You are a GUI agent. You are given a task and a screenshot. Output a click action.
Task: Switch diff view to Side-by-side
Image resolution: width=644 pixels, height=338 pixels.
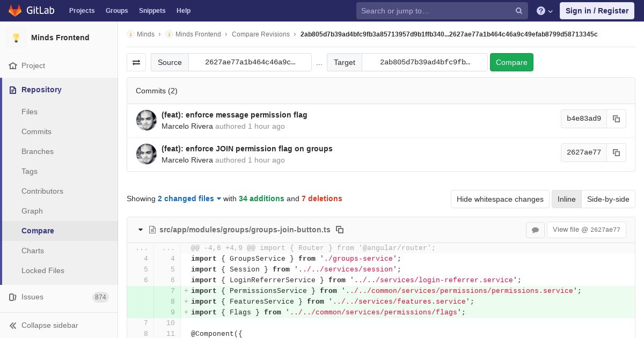tap(608, 199)
